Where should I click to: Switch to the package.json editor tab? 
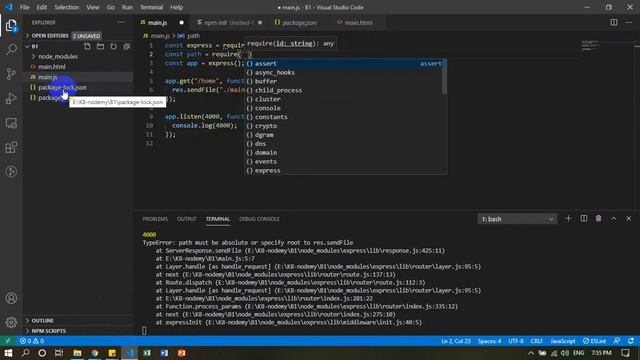coord(299,22)
